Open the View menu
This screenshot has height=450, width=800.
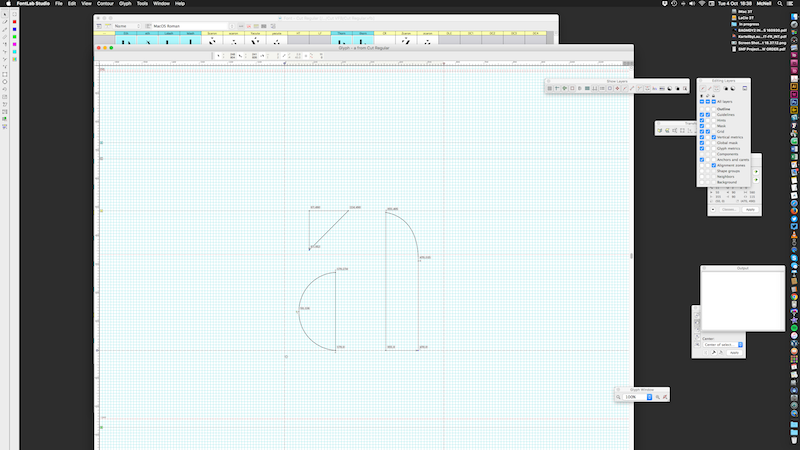tap(86, 4)
